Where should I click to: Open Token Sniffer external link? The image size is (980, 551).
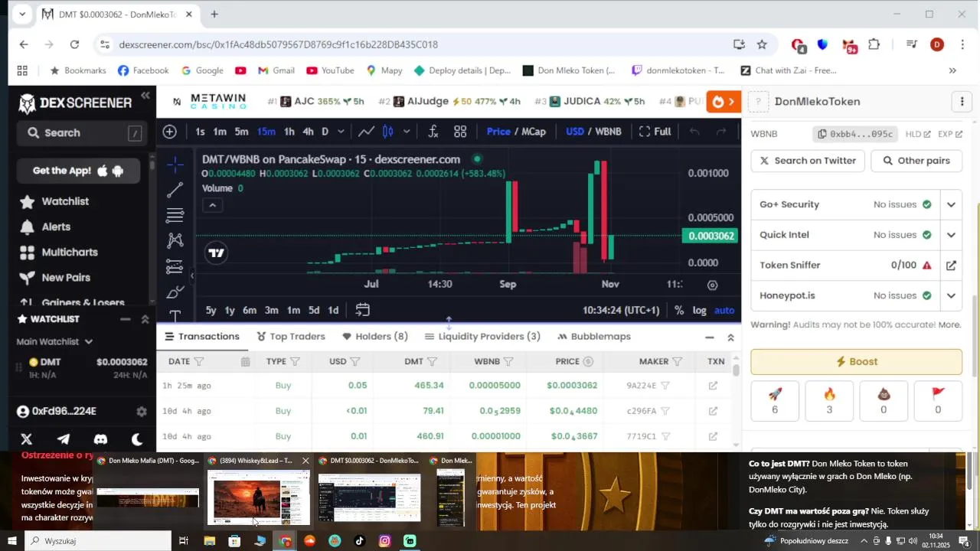(x=951, y=266)
